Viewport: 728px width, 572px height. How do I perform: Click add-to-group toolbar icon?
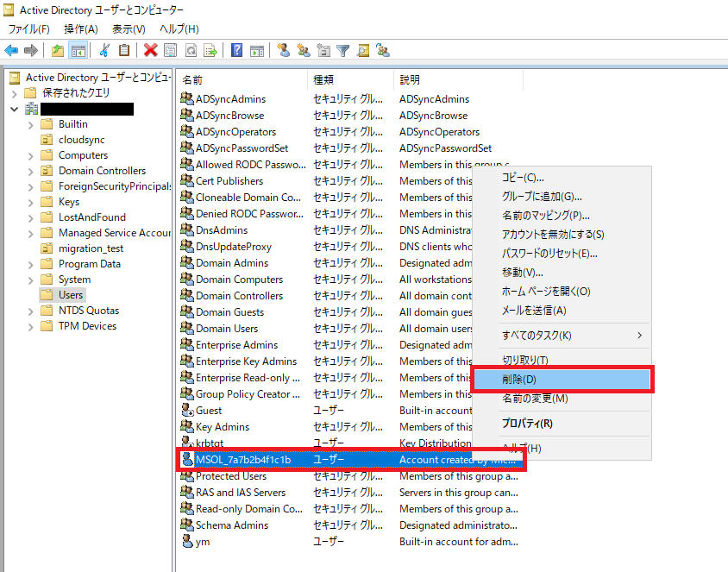pos(383,50)
